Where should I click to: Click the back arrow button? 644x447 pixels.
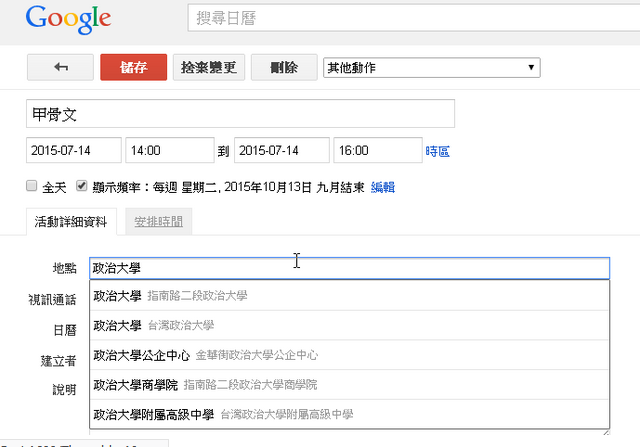pyautogui.click(x=61, y=67)
